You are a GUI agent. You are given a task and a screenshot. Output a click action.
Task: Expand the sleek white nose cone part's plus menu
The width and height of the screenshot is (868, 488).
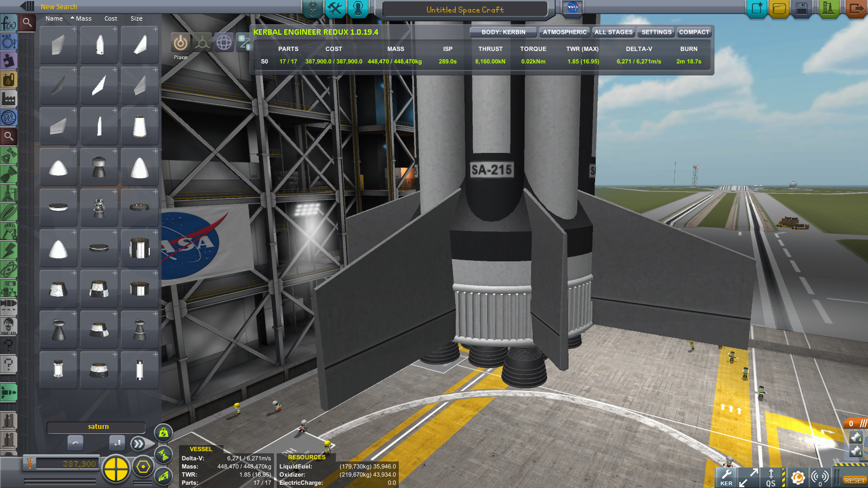click(x=115, y=29)
